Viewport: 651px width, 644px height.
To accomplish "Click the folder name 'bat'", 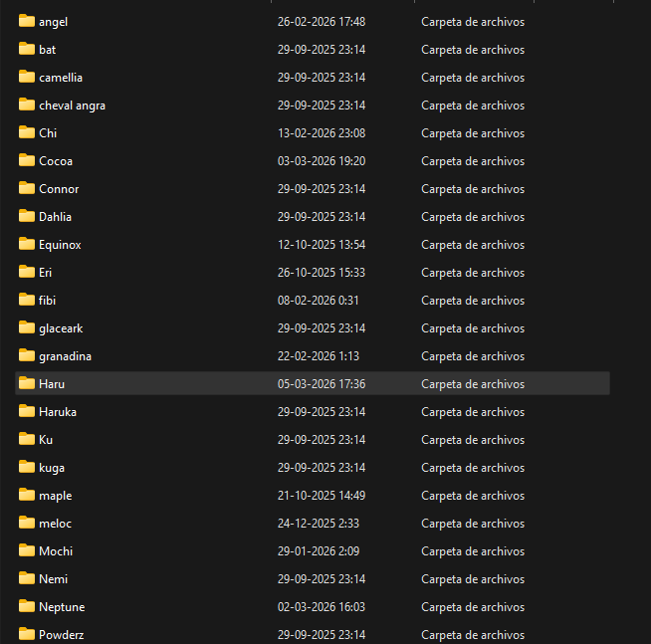I will 48,50.
